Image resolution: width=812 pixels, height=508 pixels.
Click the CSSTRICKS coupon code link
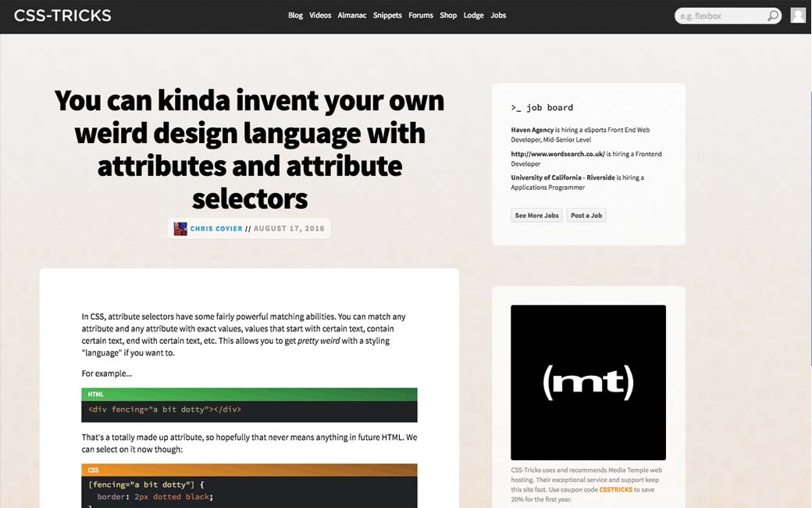click(616, 489)
